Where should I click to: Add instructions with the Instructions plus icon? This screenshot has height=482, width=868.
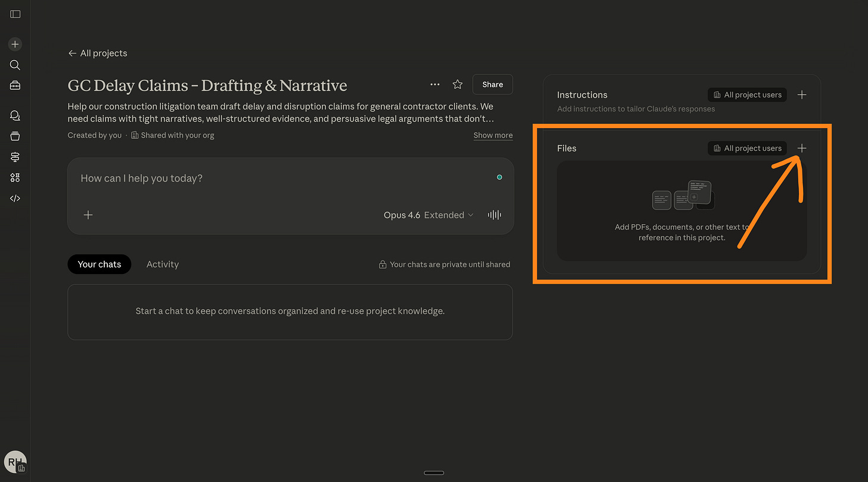click(x=802, y=95)
